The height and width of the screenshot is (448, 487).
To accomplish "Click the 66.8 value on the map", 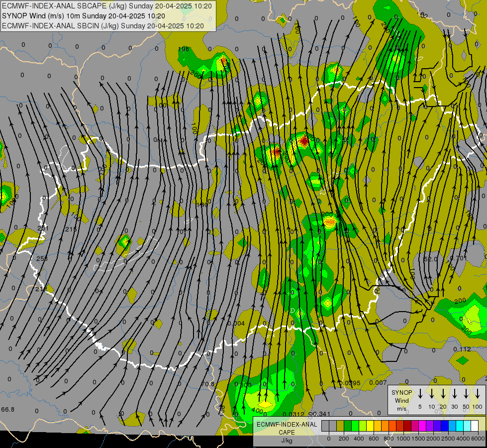I will 8,410.
